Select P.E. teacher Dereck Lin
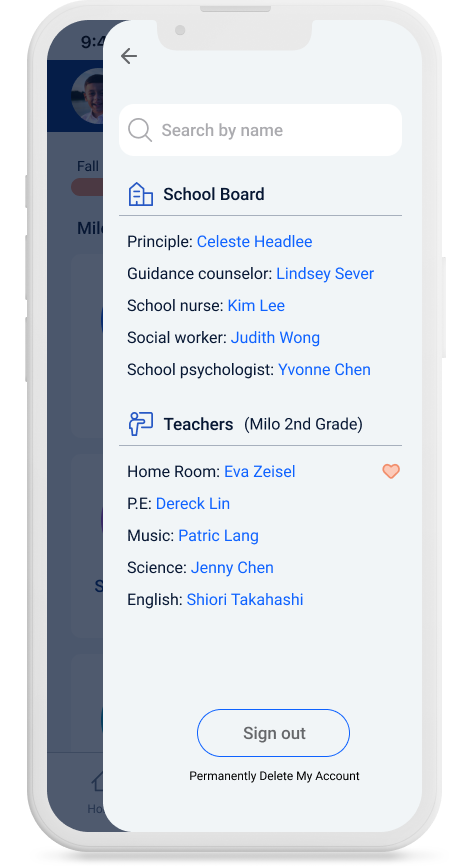474x868 pixels. point(193,504)
